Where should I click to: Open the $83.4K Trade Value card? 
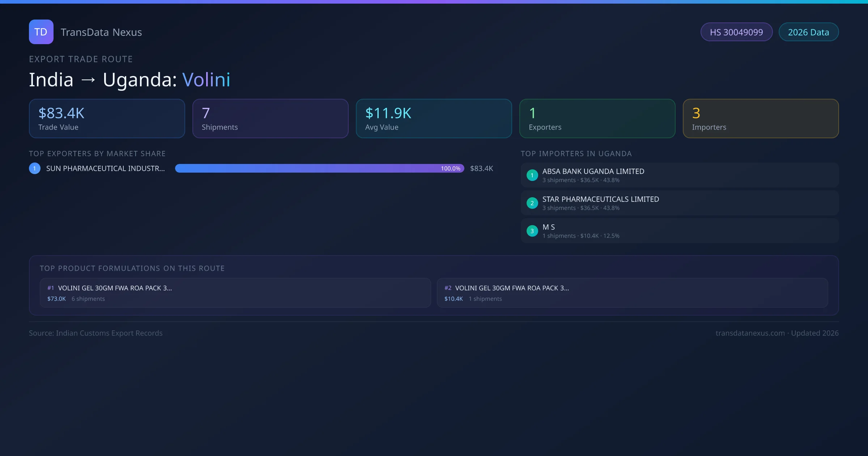coord(107,119)
